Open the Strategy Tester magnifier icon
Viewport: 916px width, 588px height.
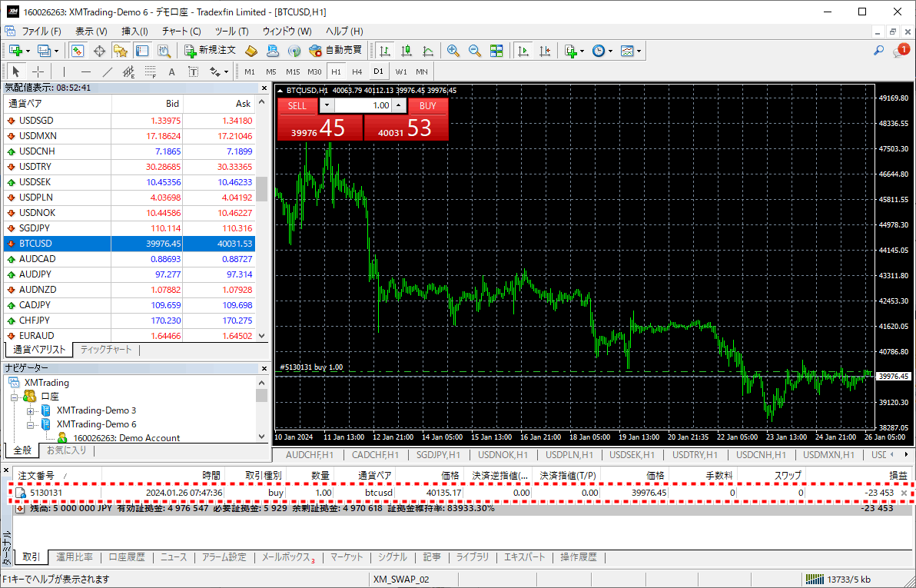tap(164, 51)
